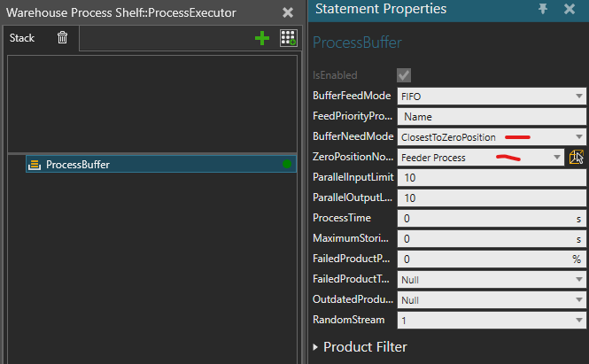Click the ProcessBuffer statement icon
Screen dimensions: 589x364
(x=35, y=165)
